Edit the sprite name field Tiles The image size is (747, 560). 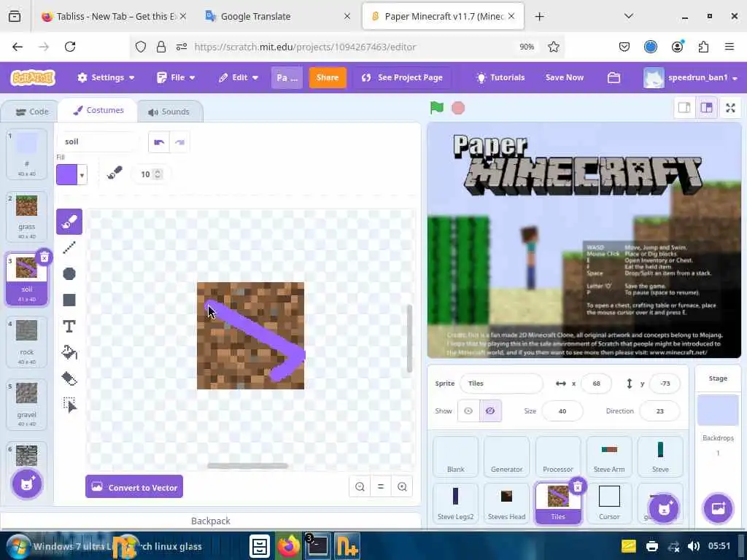click(x=501, y=384)
